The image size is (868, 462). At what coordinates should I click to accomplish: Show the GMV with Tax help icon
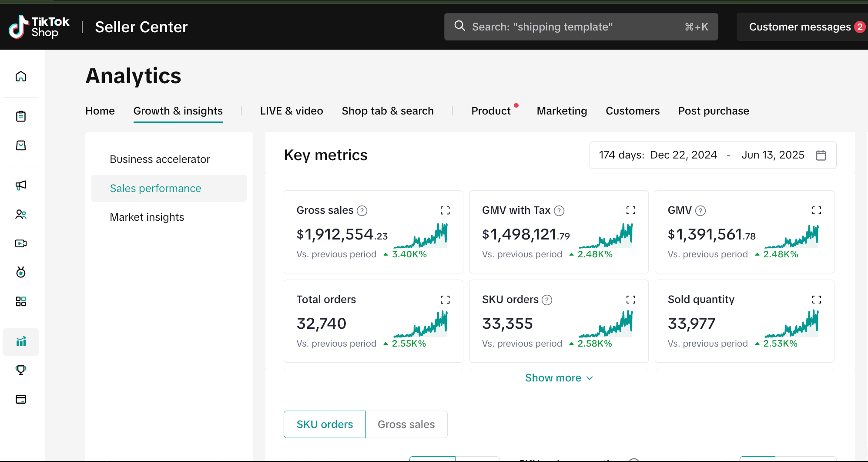(559, 211)
